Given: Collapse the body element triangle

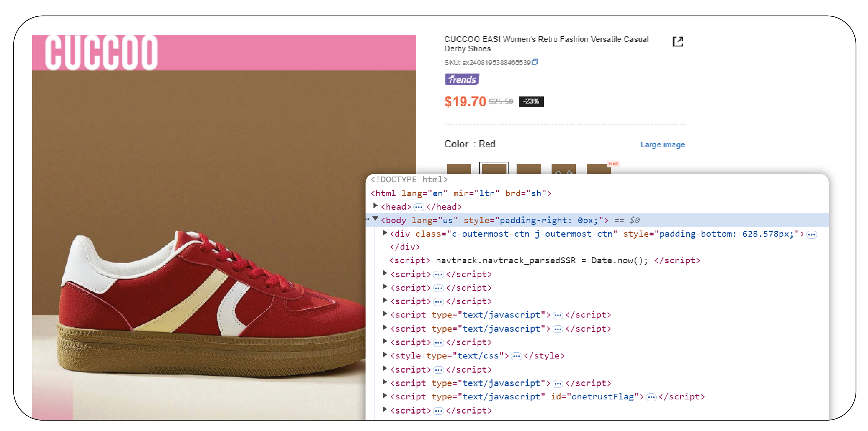Looking at the screenshot, I should click(x=375, y=219).
